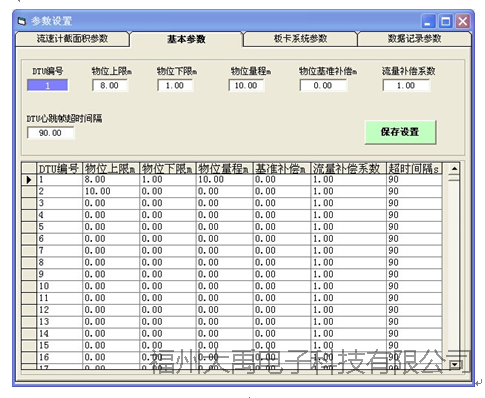Click DTU编号 cell '8' in the table
Viewport: 485px width, 398px height.
[59, 263]
